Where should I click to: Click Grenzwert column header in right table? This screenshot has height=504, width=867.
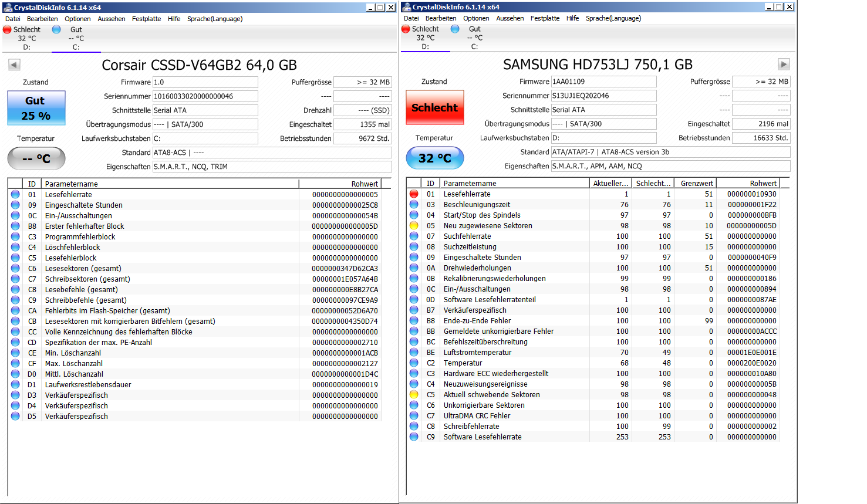(x=696, y=183)
